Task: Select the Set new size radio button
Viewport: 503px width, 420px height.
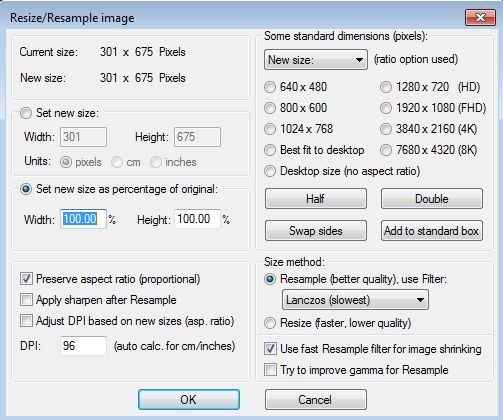Action: pyautogui.click(x=26, y=113)
